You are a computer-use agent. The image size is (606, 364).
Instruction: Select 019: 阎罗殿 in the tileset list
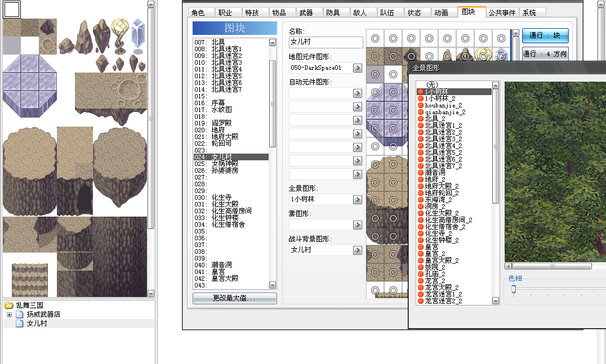click(231, 123)
